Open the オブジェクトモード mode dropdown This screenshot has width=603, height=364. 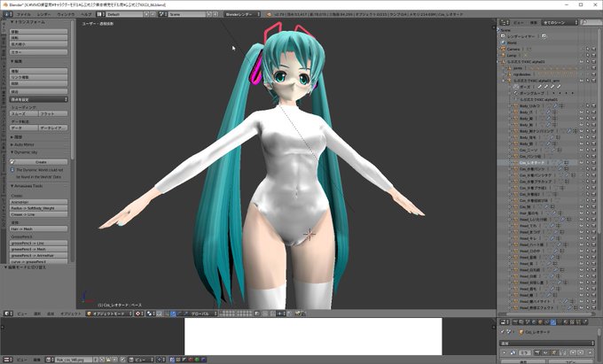point(109,314)
